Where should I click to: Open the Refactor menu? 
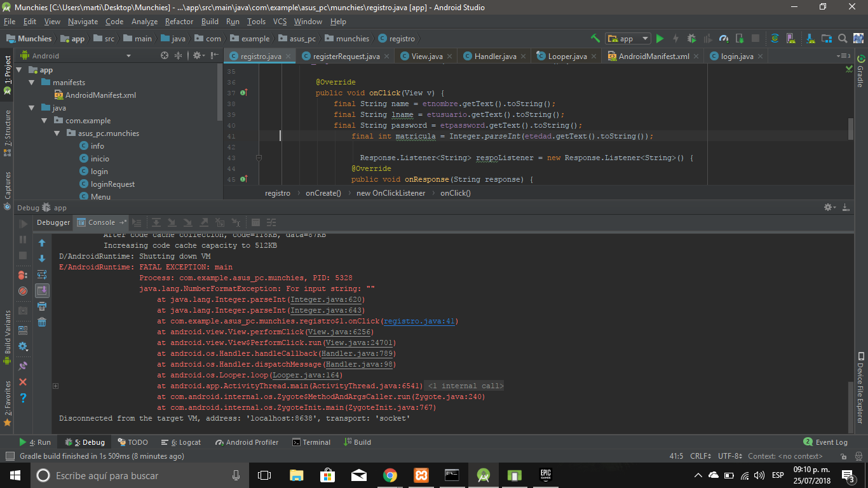(179, 21)
